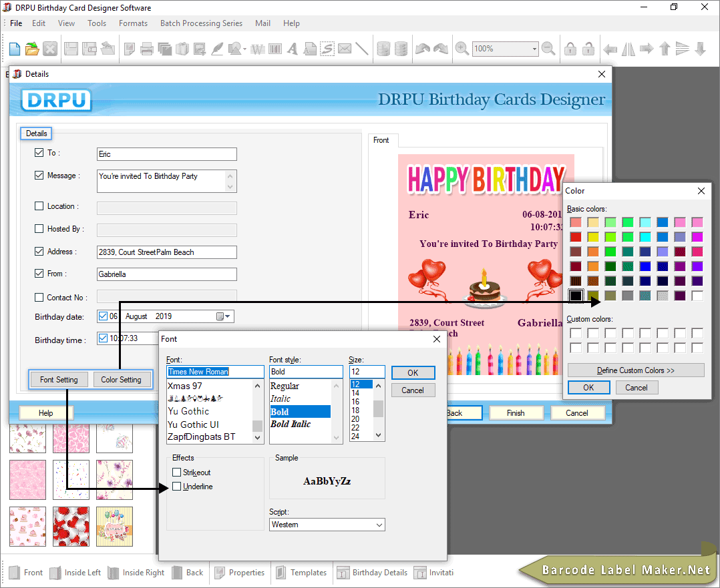Open the zoom 100% dropdown
Screen dimensions: 720x588
534,49
